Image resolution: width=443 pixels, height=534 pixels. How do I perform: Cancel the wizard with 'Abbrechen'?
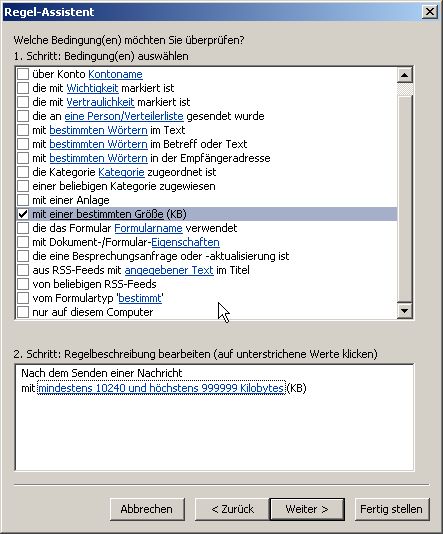click(147, 509)
